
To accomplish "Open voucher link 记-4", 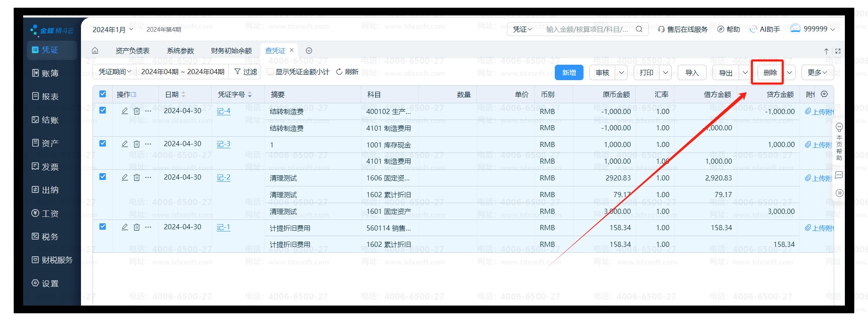I will click(223, 111).
